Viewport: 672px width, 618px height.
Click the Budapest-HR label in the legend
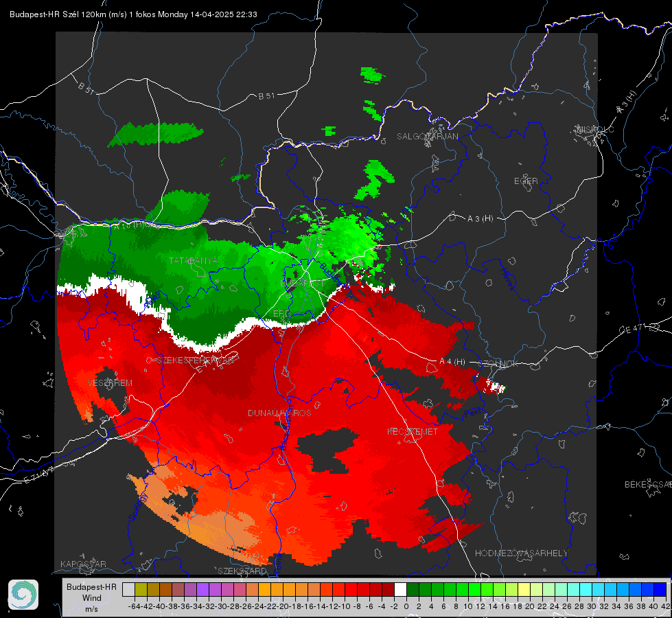91,586
